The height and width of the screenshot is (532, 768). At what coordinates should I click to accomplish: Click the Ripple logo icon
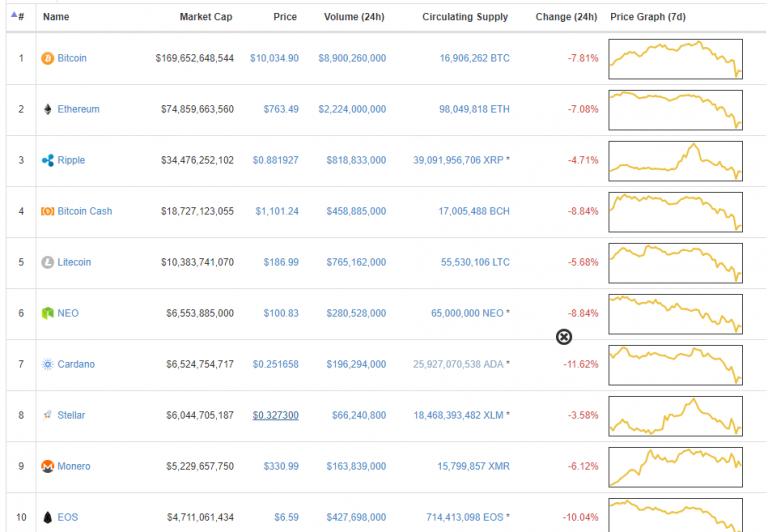pyautogui.click(x=47, y=160)
